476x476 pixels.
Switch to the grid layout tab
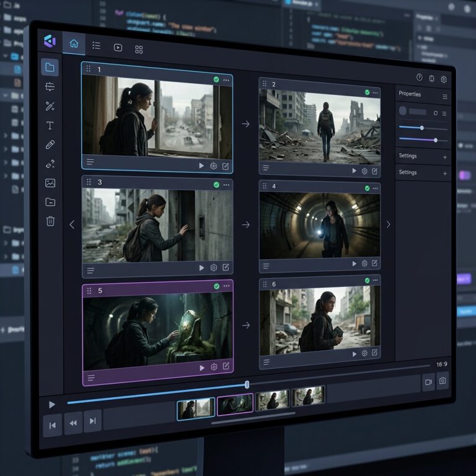click(x=139, y=50)
